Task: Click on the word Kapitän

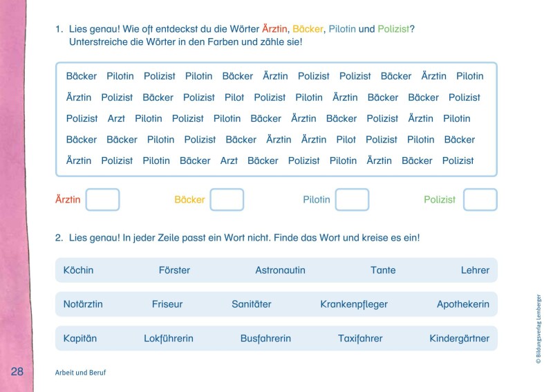Action: point(80,339)
